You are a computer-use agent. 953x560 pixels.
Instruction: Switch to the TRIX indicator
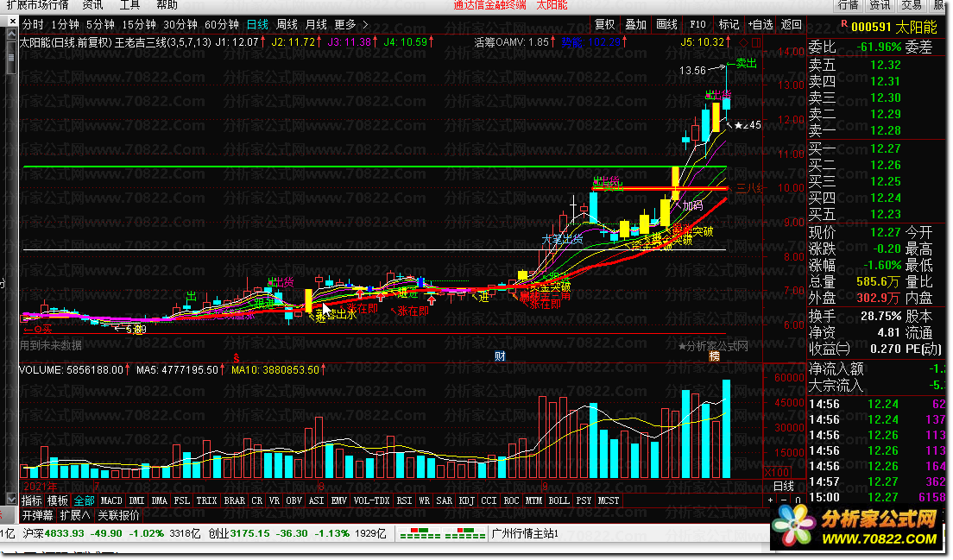tap(206, 500)
